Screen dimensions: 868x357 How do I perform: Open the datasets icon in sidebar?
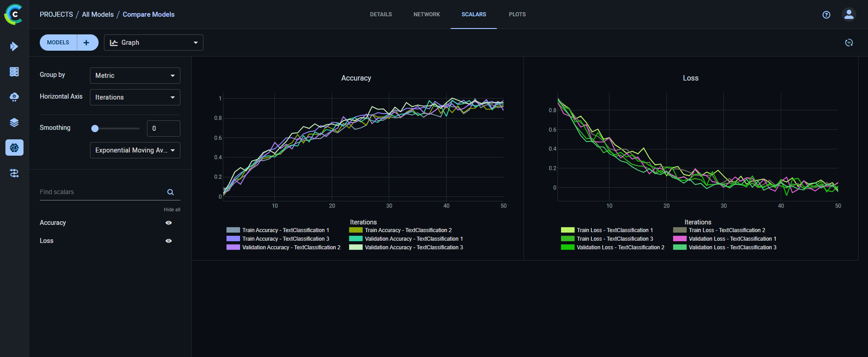pos(14,71)
